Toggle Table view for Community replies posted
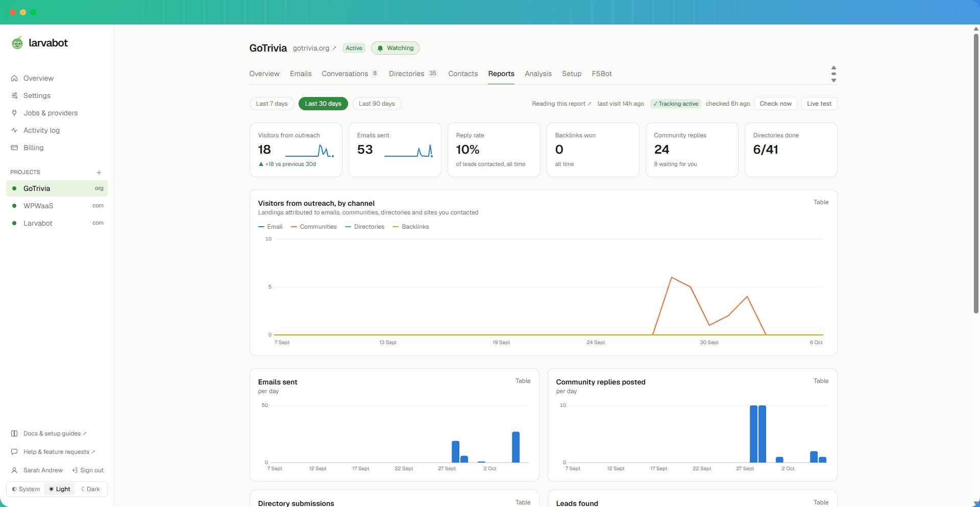 821,381
